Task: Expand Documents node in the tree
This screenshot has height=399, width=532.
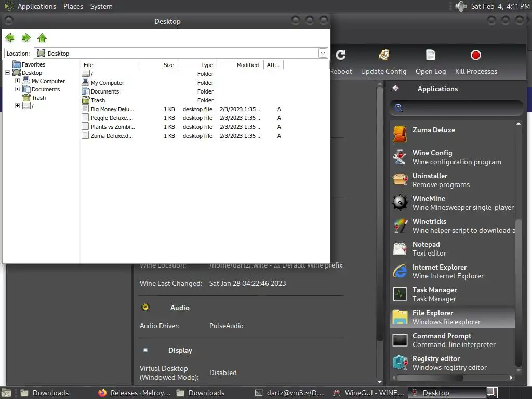Action: pyautogui.click(x=17, y=89)
